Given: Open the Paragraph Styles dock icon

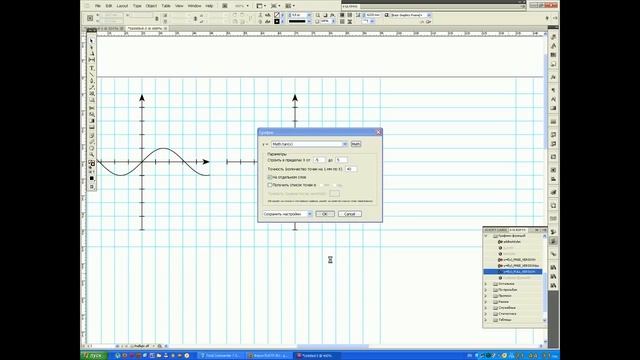Looking at the screenshot, I should point(553,90).
